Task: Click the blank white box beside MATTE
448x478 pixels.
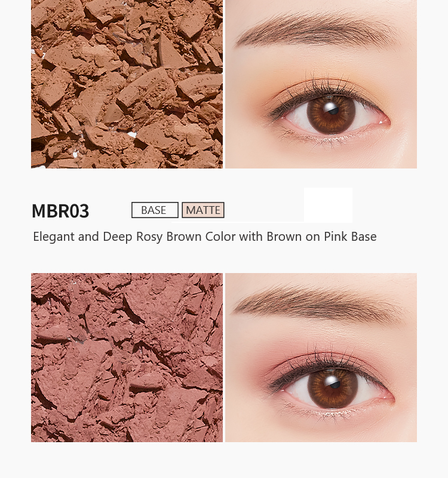Action: point(328,205)
